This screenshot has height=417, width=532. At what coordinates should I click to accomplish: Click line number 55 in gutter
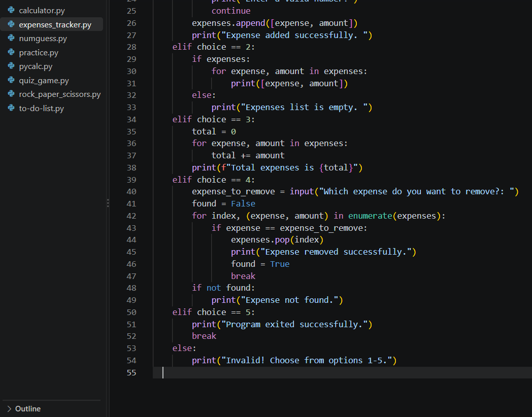[x=131, y=372]
